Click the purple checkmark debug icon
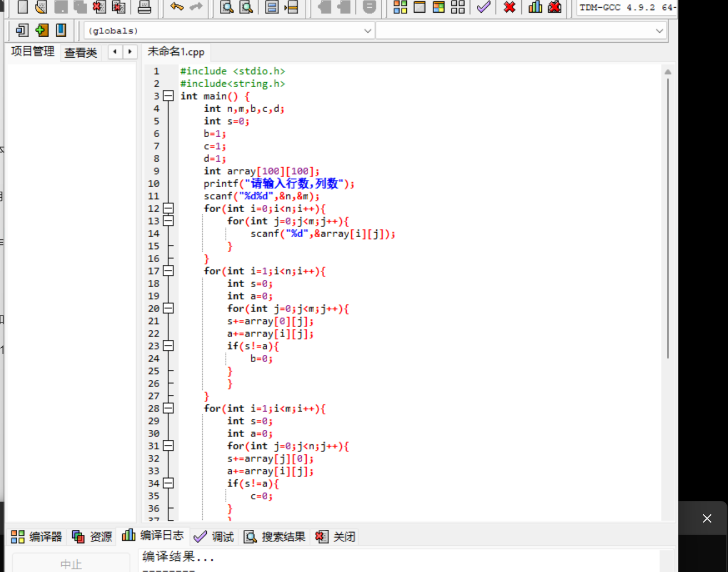The image size is (728, 572). (x=483, y=7)
